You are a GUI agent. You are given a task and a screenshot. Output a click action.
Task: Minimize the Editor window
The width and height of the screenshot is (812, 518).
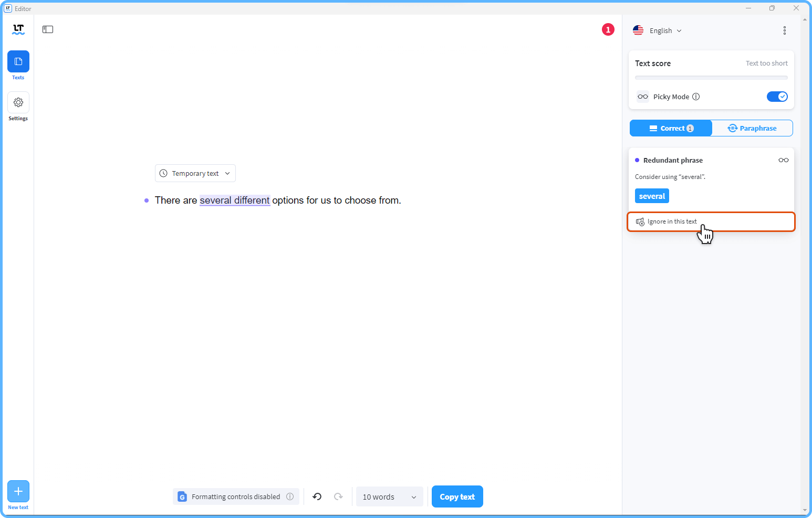(x=748, y=8)
